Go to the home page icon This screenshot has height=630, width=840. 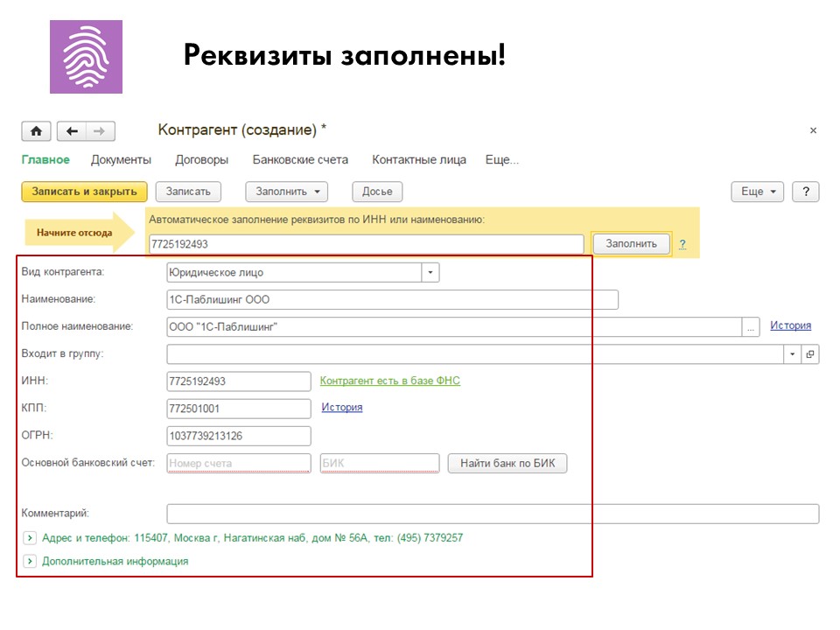[x=37, y=131]
